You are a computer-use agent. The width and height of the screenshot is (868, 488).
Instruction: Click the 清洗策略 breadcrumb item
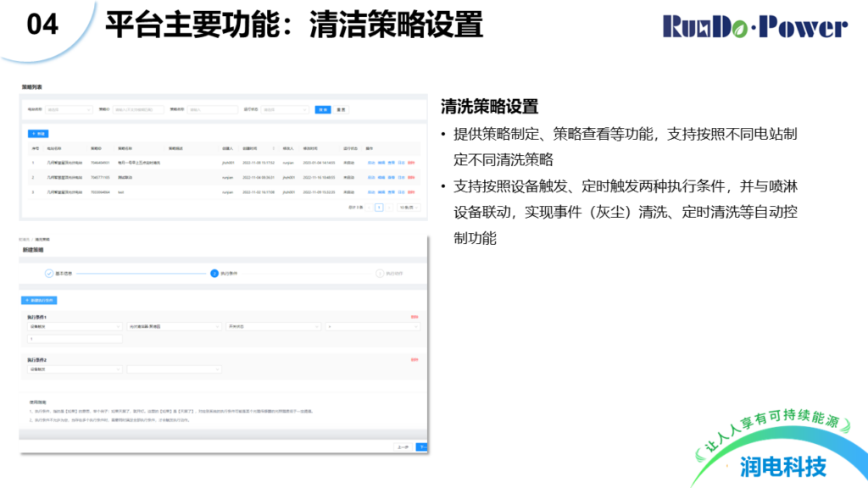point(42,240)
